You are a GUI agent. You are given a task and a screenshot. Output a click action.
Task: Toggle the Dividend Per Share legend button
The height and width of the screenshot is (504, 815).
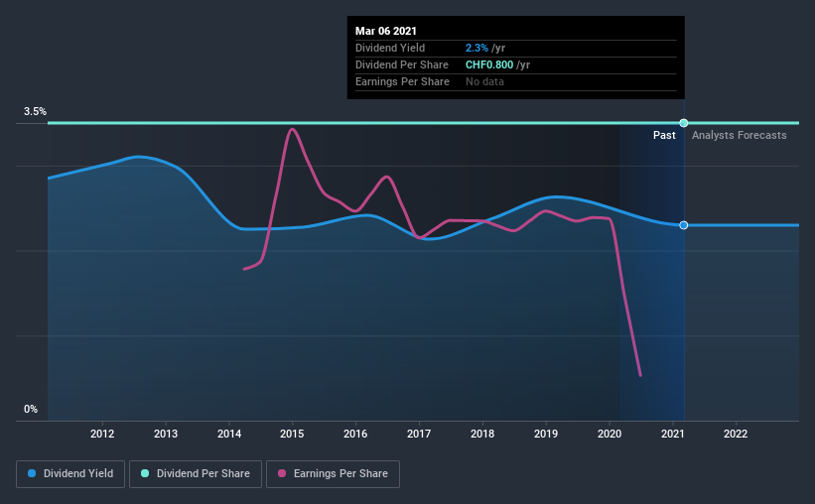(x=196, y=474)
